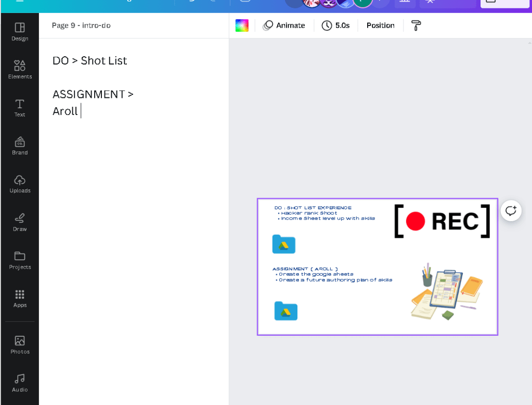Change the 5.0s page duration
532x405 pixels.
pos(335,26)
